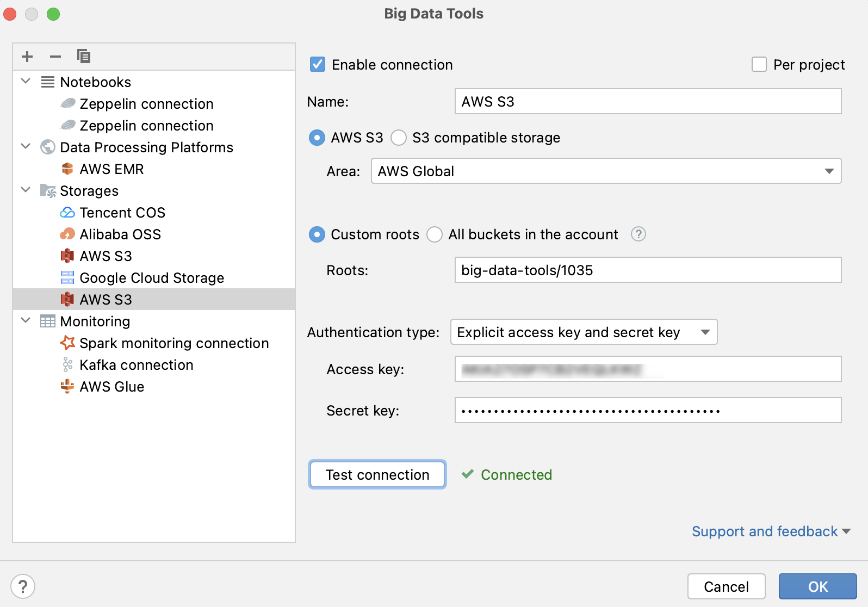Open the Area AWS Global dropdown
This screenshot has width=868, height=607.
coord(606,171)
